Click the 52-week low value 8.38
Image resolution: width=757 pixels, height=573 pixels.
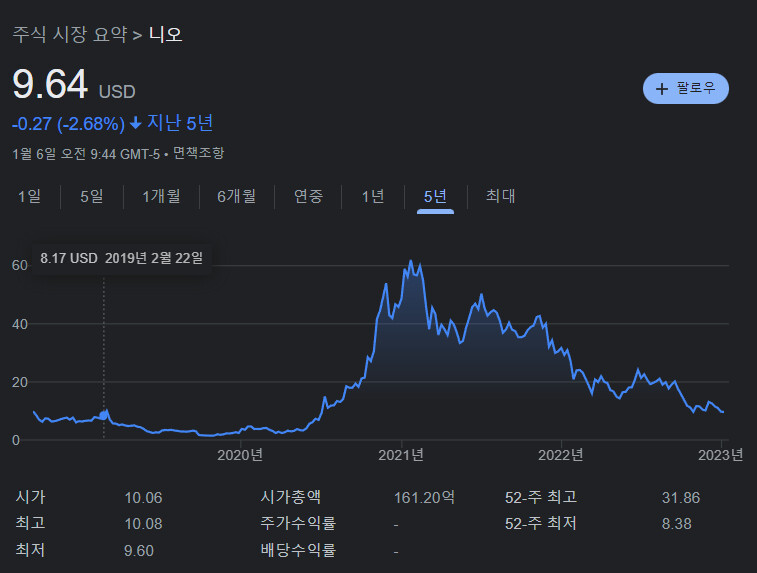click(x=676, y=524)
